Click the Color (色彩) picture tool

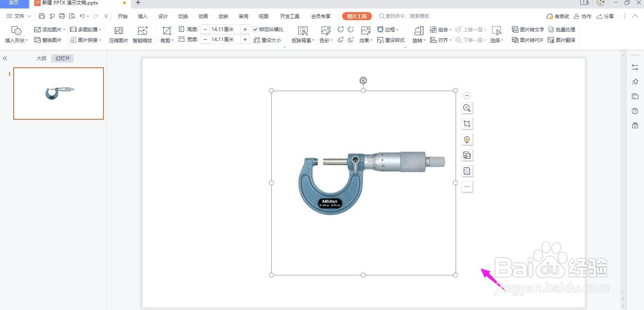point(326,35)
